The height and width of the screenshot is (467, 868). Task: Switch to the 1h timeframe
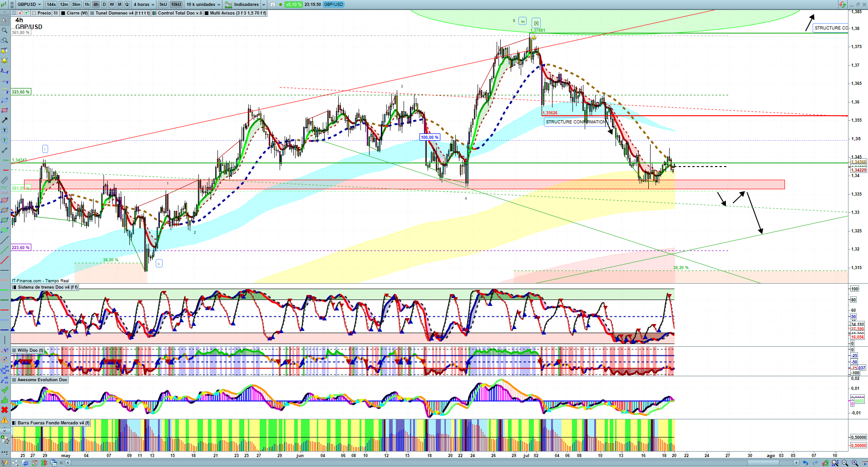click(x=87, y=5)
